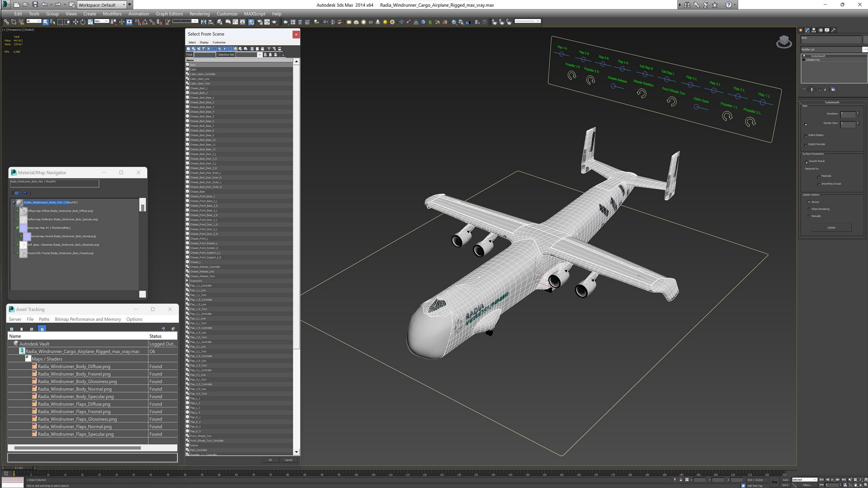This screenshot has width=868, height=488.
Task: Open the Modifier List dropdown
Action: [x=834, y=49]
